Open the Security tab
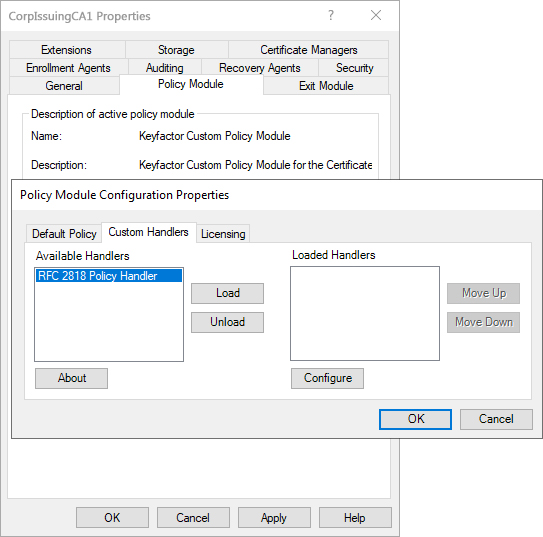The height and width of the screenshot is (537, 543). [x=354, y=68]
